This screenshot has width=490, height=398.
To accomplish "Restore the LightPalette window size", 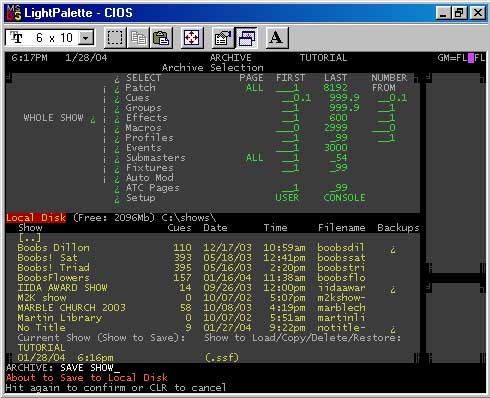I will [x=459, y=13].
